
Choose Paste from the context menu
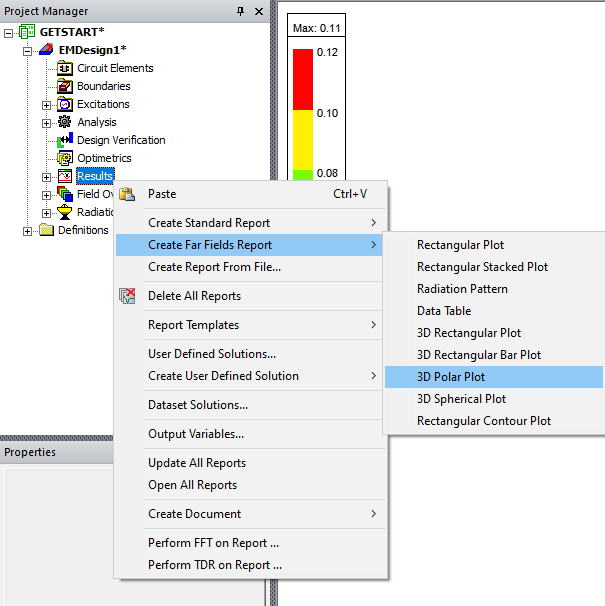tap(251, 194)
